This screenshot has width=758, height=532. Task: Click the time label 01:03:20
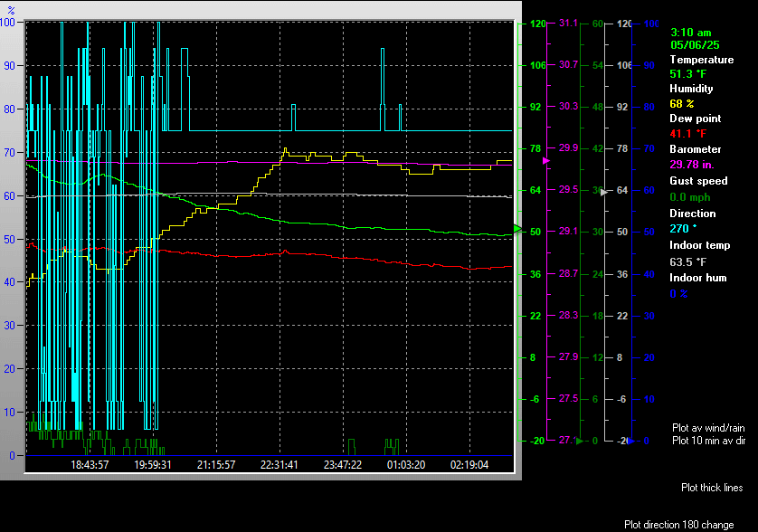click(405, 465)
